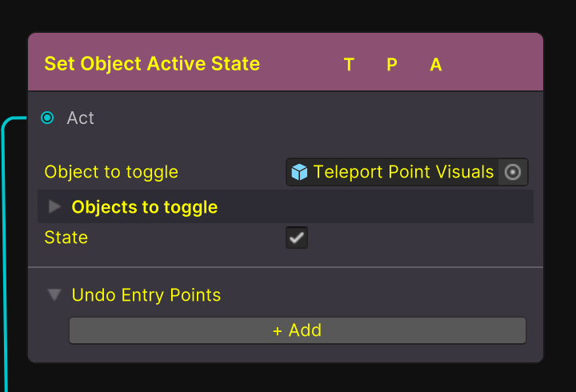Click the State property label
The width and height of the screenshot is (576, 392).
[66, 238]
